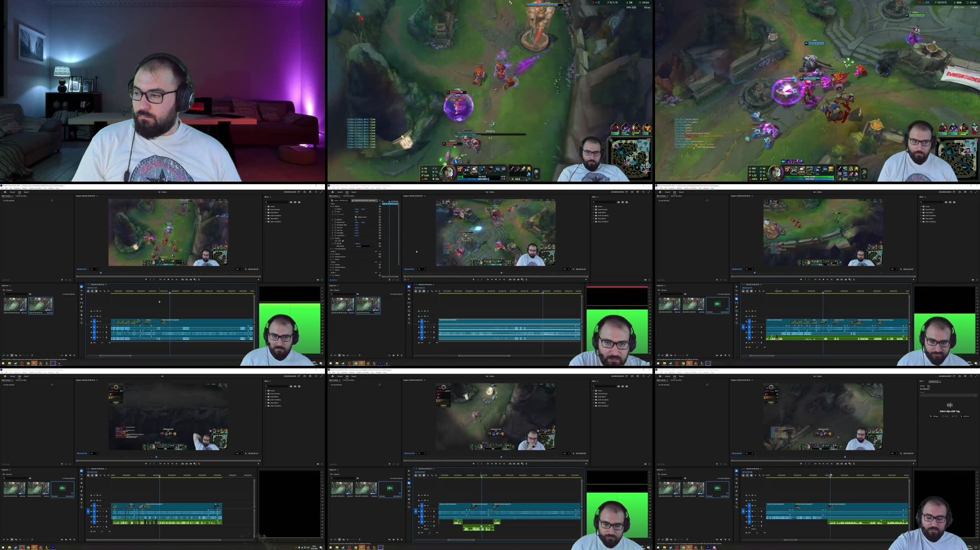This screenshot has height=550, width=980.
Task: Open Browse tab in Essential Sound panel
Action: 922,386
